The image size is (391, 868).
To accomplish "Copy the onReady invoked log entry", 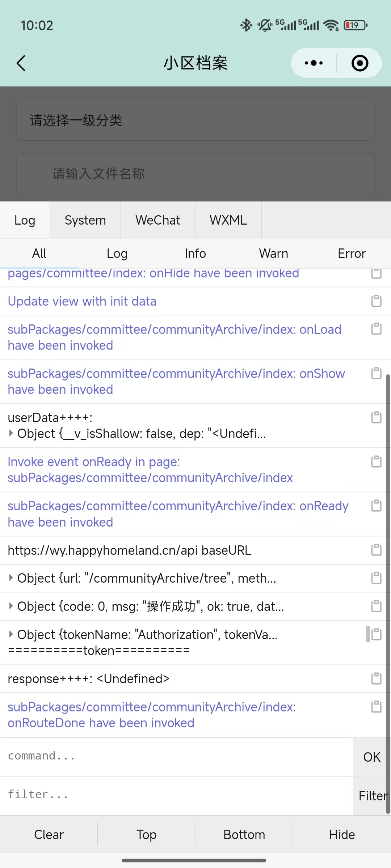I will pos(376,506).
